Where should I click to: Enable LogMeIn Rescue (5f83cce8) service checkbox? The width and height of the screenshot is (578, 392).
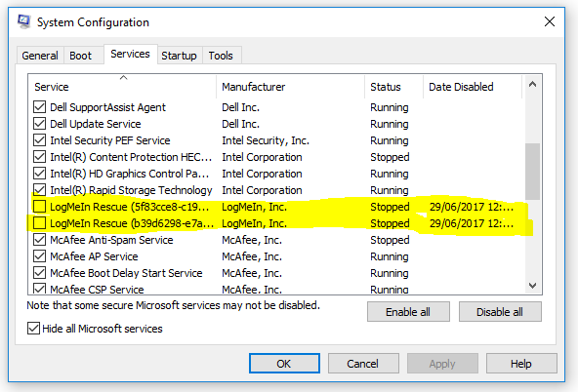click(39, 207)
